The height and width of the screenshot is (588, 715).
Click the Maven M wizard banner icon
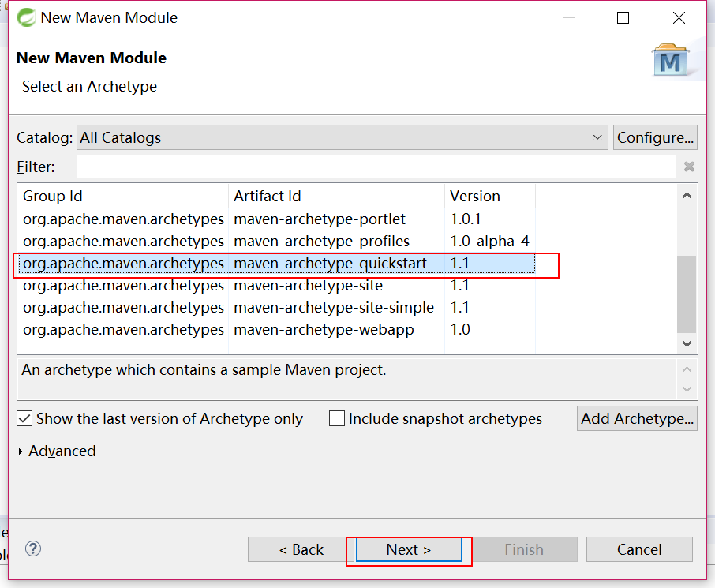click(x=670, y=61)
